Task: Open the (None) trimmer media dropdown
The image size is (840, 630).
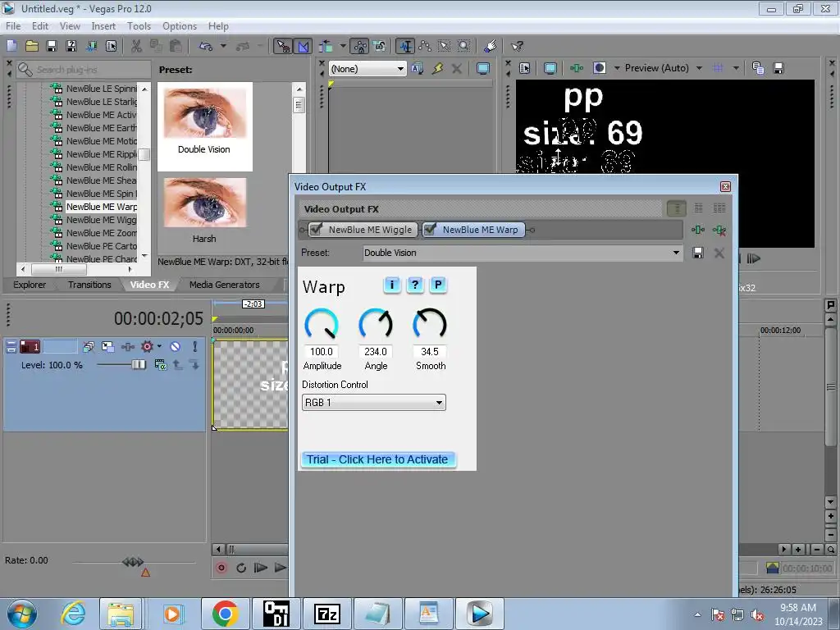Action: [x=367, y=69]
